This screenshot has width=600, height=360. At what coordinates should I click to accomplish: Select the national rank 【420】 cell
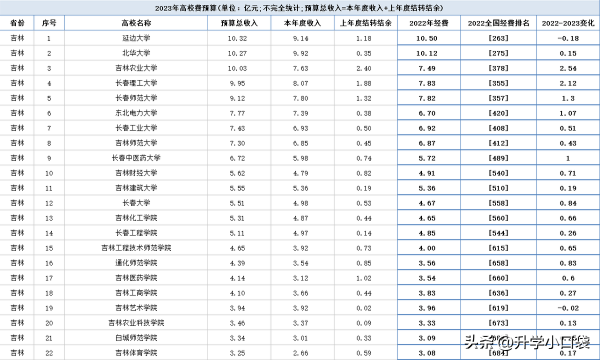(x=499, y=113)
